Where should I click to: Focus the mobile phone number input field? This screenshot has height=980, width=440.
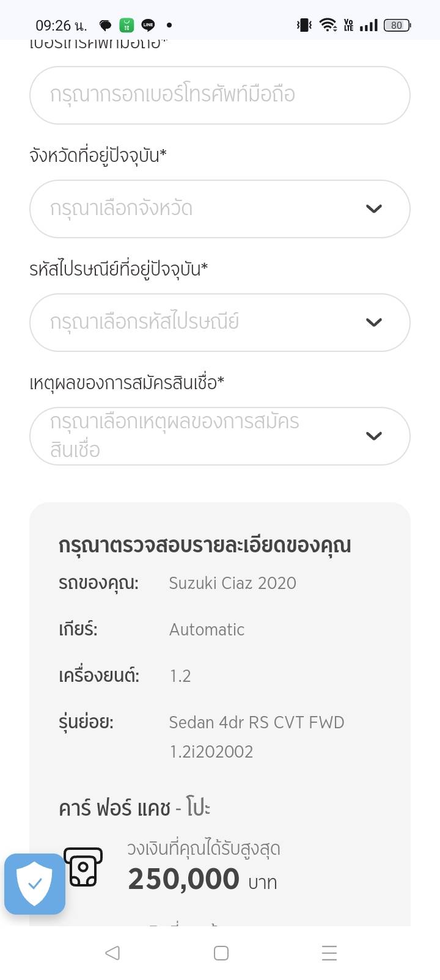pyautogui.click(x=219, y=95)
